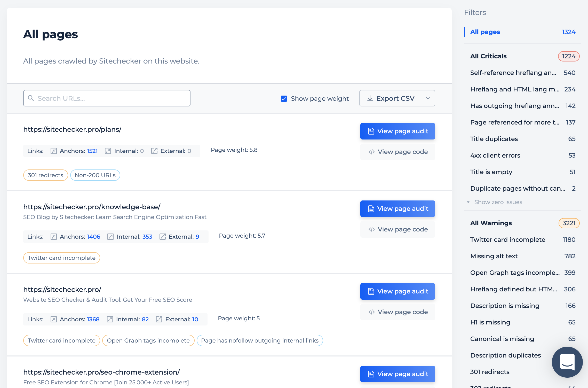The height and width of the screenshot is (388, 588).
Task: Click Internal icon beside Internal: 82
Action: (x=110, y=319)
